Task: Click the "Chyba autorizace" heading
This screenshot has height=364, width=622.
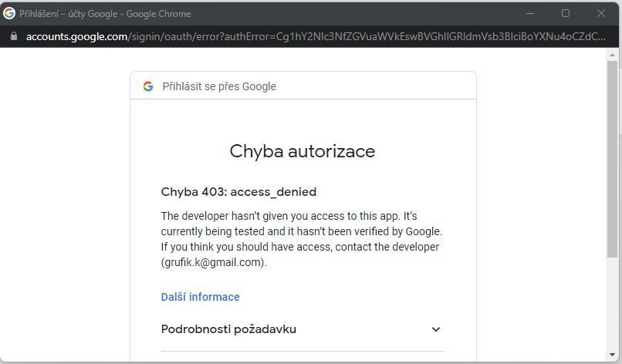Action: pos(303,151)
